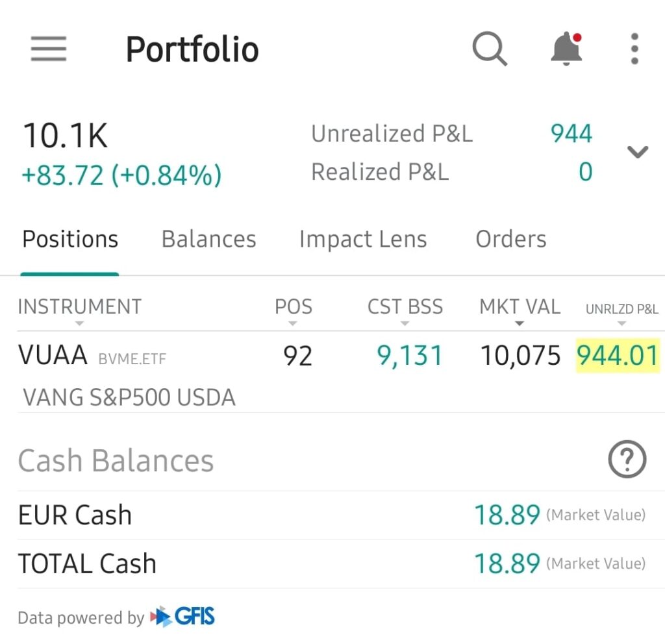Sort by UNRLZD P&L column header

pyautogui.click(x=621, y=310)
